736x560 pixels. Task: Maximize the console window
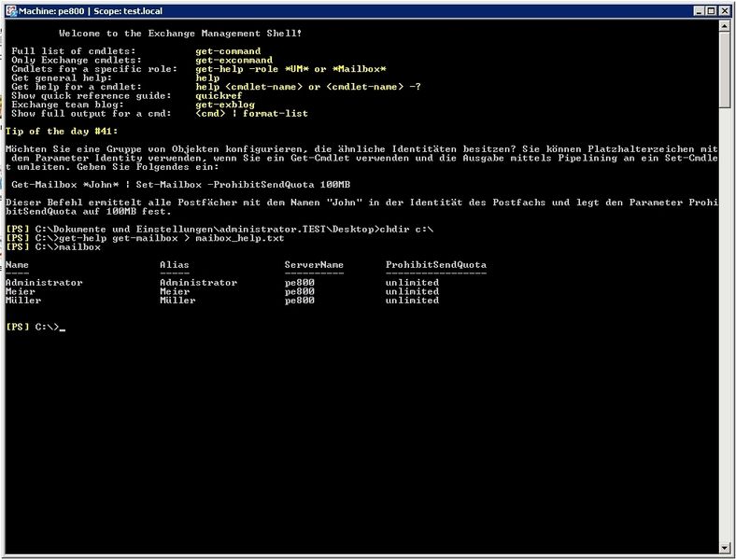tap(708, 10)
